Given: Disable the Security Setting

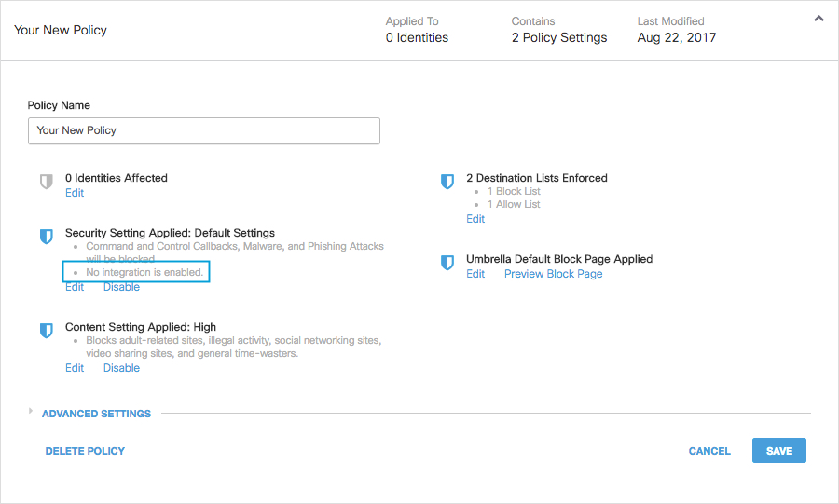Looking at the screenshot, I should coord(121,287).
